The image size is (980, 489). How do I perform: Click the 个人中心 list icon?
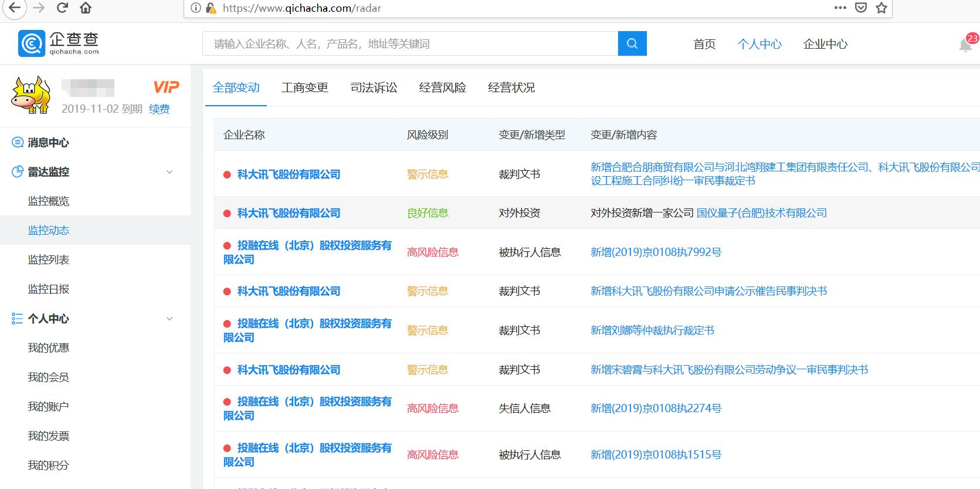(x=18, y=318)
